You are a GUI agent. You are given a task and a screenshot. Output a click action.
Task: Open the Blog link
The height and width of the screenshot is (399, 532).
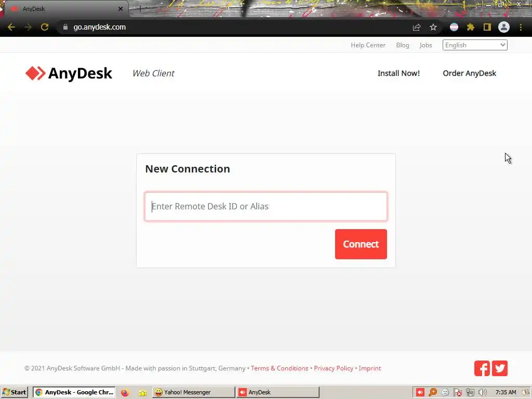(x=403, y=45)
